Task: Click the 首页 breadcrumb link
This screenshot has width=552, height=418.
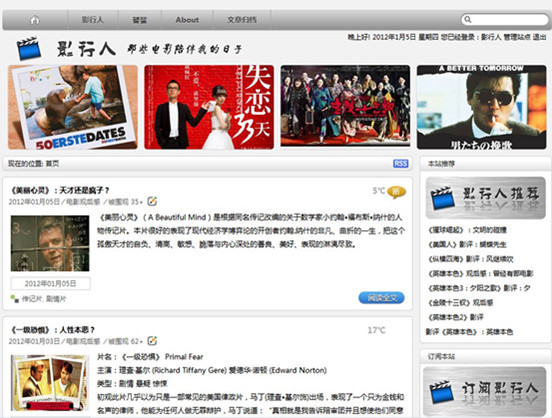Action: tap(52, 164)
